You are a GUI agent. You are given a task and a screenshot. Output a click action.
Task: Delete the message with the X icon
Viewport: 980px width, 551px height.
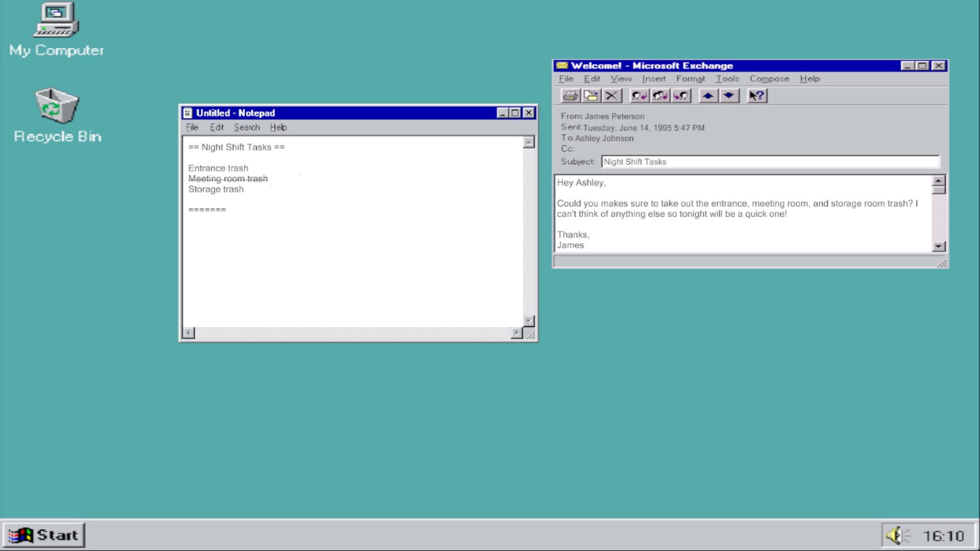click(611, 96)
